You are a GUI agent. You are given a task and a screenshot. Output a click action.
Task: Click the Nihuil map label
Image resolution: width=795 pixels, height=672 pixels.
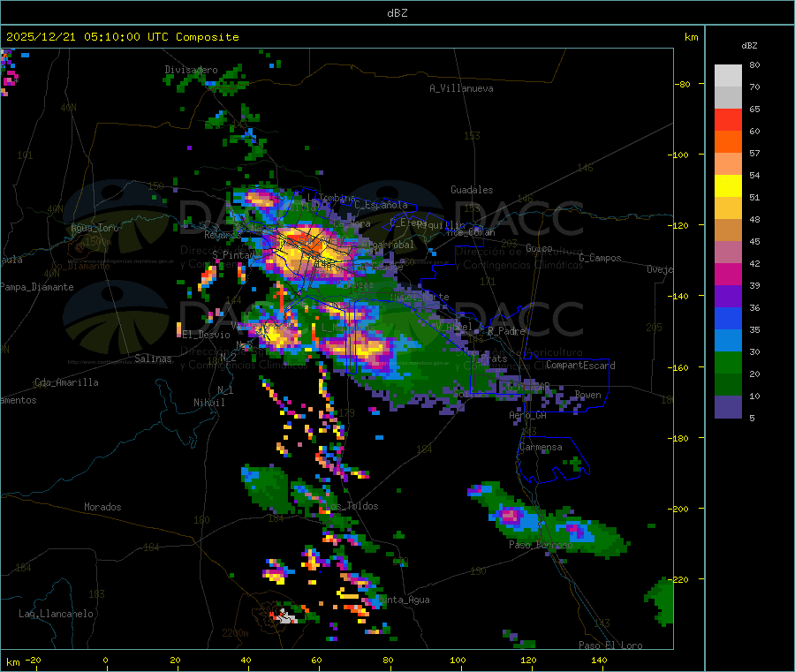(208, 403)
